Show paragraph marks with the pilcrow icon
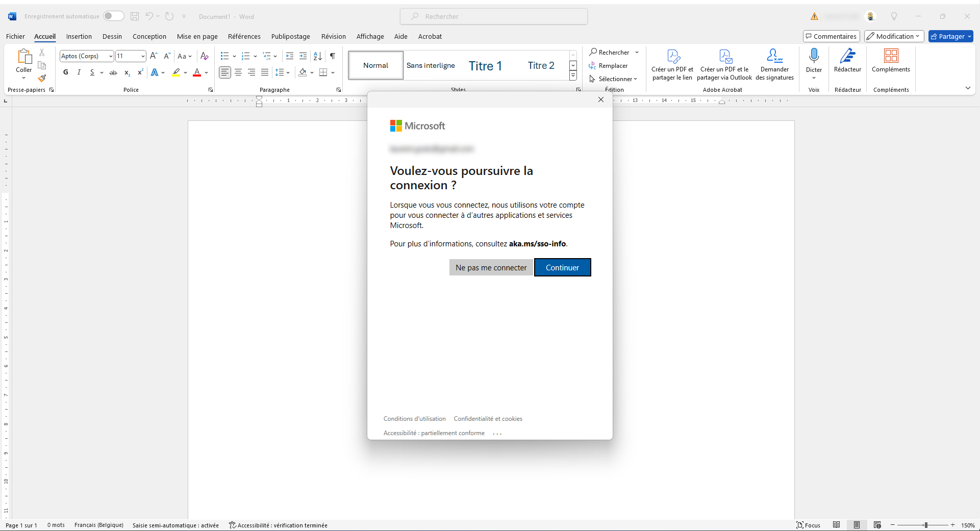The height and width of the screenshot is (531, 980). tap(332, 56)
